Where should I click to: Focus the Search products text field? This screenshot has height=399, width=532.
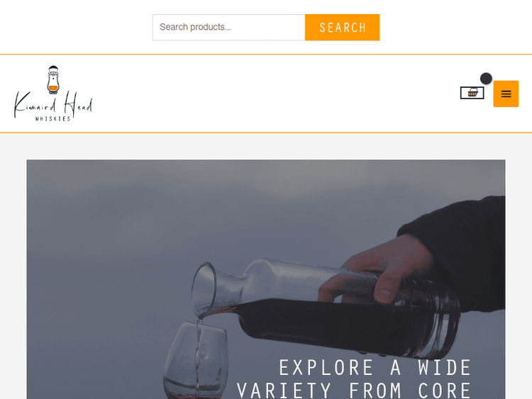point(228,28)
